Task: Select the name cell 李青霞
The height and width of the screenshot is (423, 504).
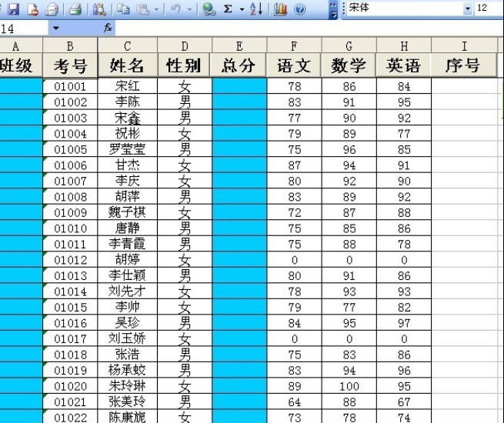Action: 128,244
